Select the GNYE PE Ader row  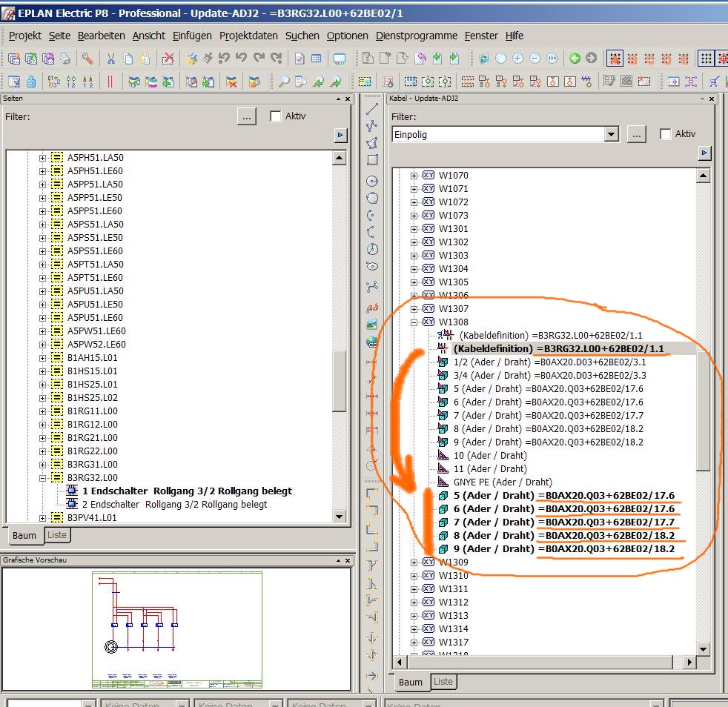[503, 482]
